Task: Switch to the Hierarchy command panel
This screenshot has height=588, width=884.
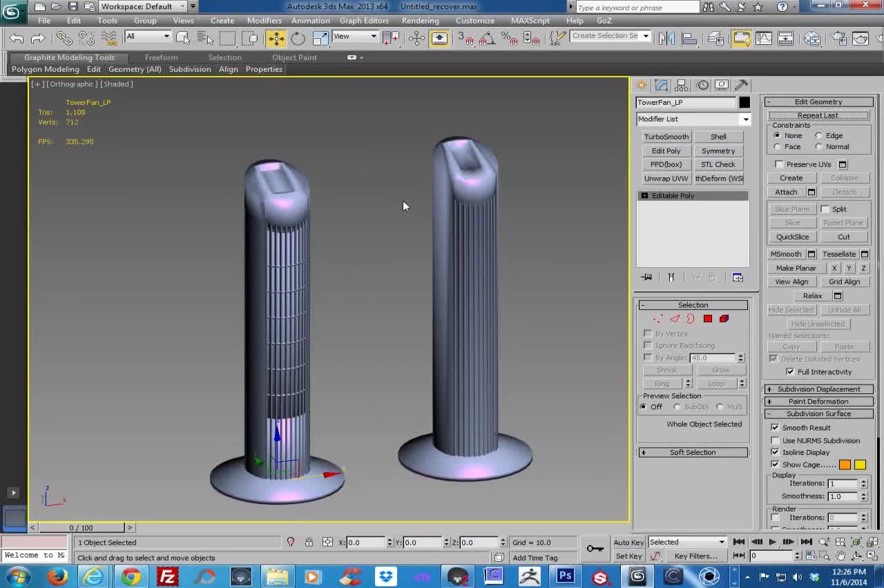Action: (x=682, y=85)
